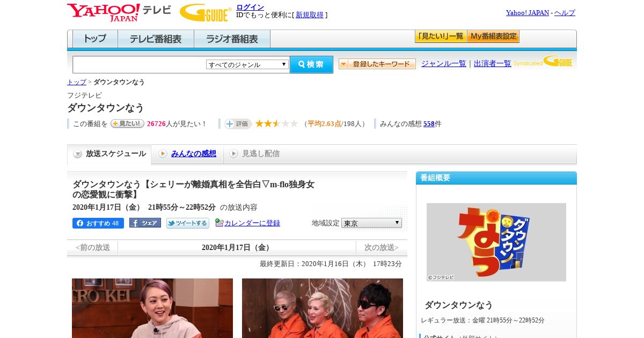
Task: Click the 「見たい!」一覧 button
Action: coord(441,36)
